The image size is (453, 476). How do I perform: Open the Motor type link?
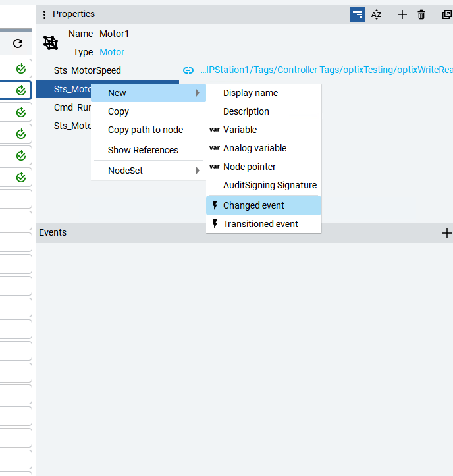click(x=112, y=52)
